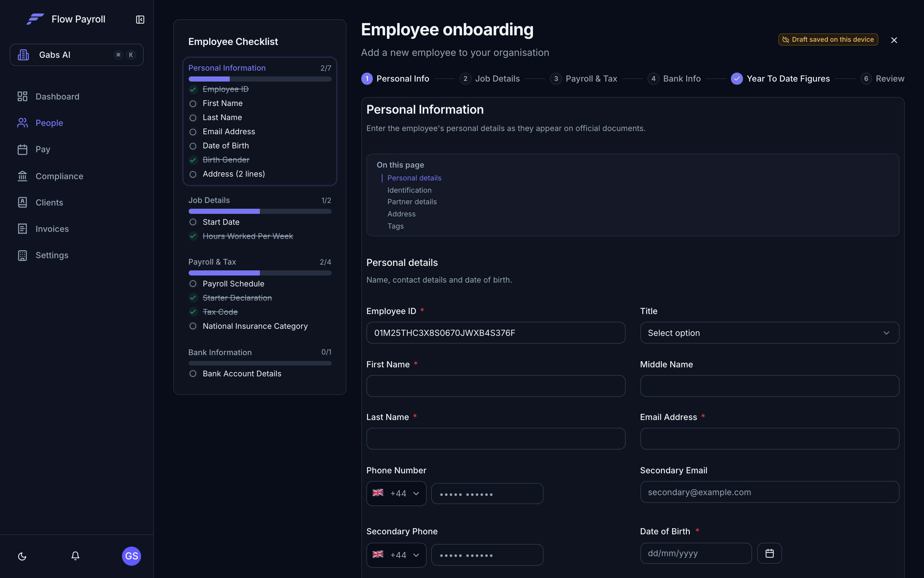Viewport: 924px width, 578px height.
Task: Click Personal Information progress bar
Action: [260, 79]
